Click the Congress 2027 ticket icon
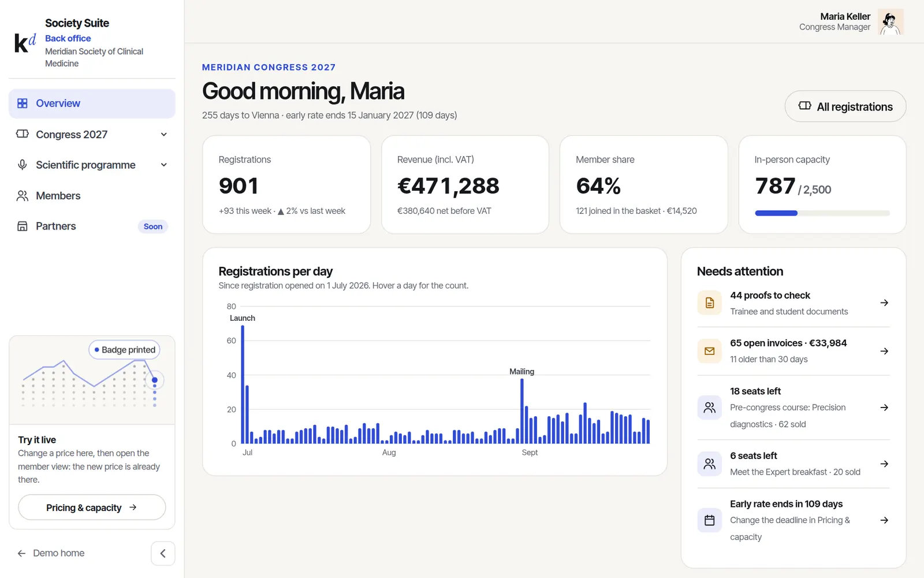This screenshot has width=924, height=578. pyautogui.click(x=23, y=134)
